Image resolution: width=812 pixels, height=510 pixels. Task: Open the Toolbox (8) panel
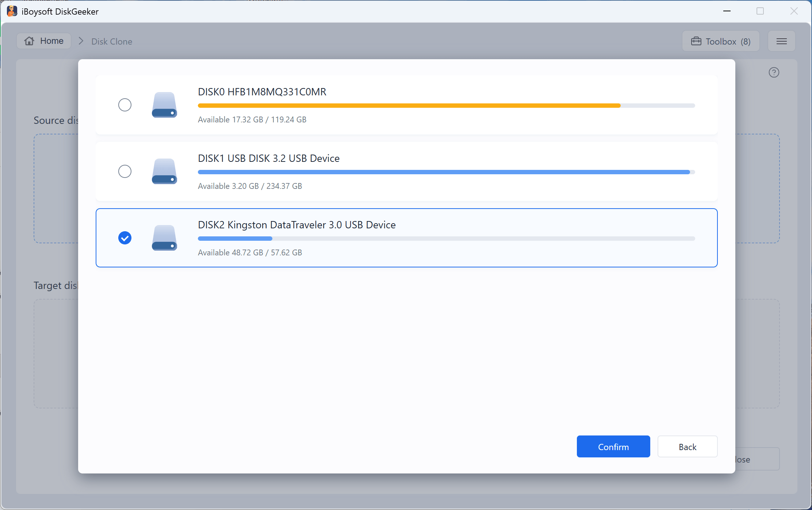tap(721, 41)
